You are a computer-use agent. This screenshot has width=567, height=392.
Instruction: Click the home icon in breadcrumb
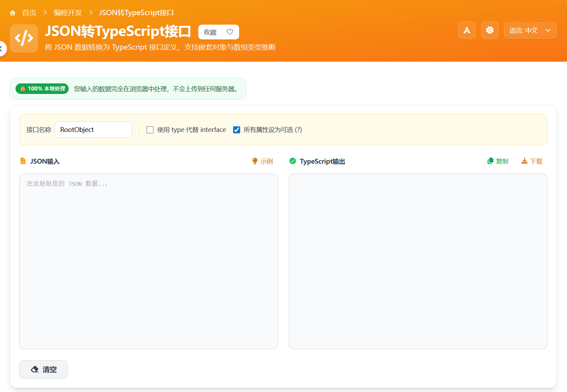pos(13,13)
